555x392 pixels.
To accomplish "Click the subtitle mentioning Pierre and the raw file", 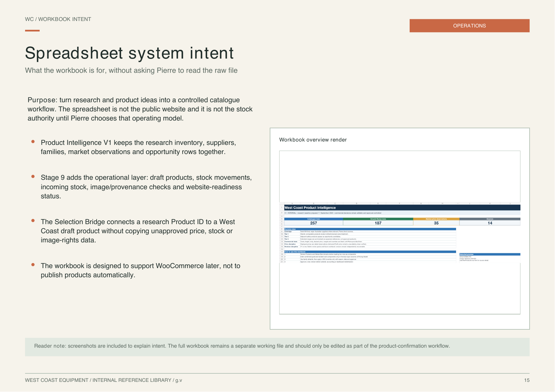I will click(131, 70).
